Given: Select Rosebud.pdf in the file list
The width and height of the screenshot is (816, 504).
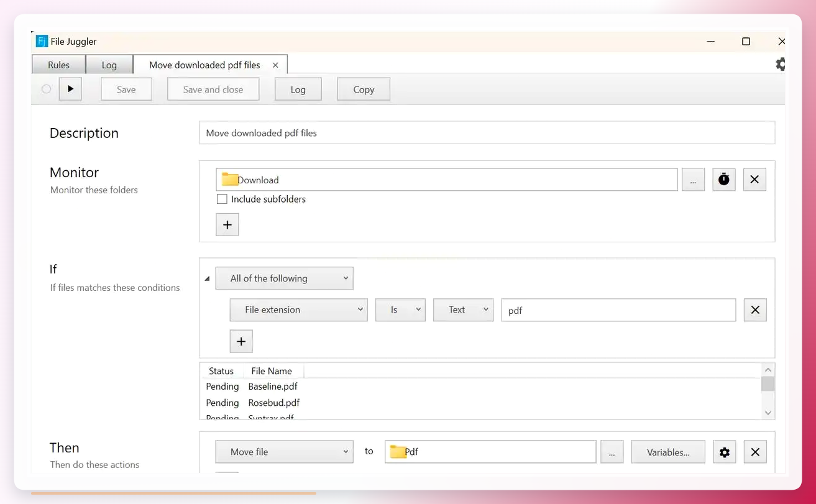Looking at the screenshot, I should 274,403.
